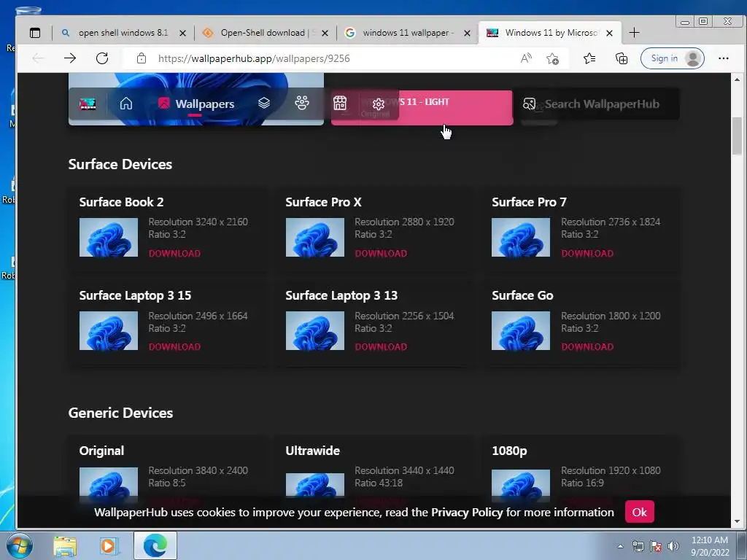The width and height of the screenshot is (747, 560).
Task: Open the Windows Start button
Action: (x=19, y=545)
